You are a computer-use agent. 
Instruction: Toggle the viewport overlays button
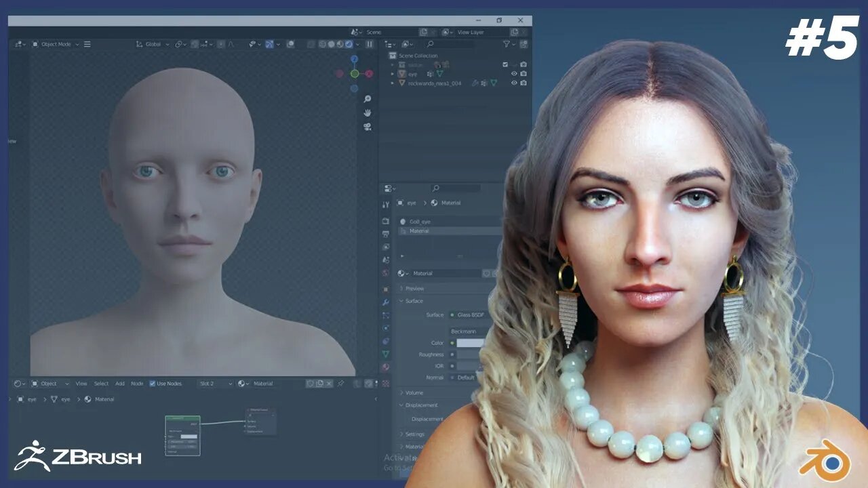coord(290,44)
